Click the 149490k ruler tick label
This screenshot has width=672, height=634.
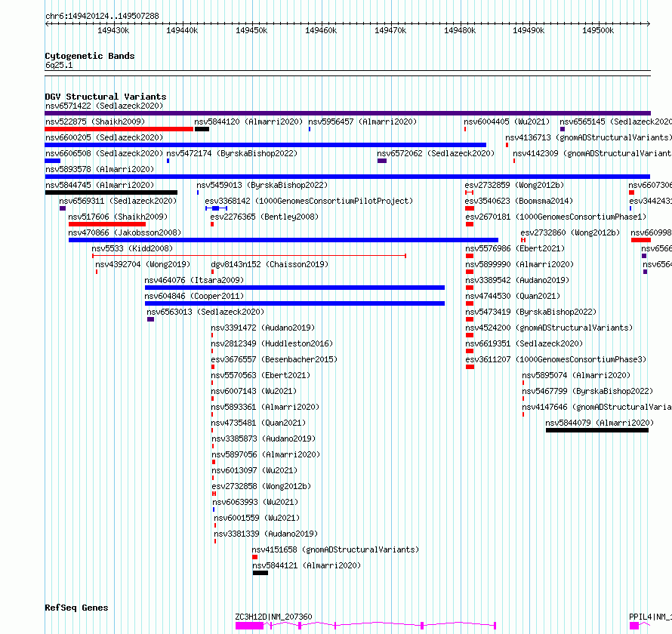[529, 30]
